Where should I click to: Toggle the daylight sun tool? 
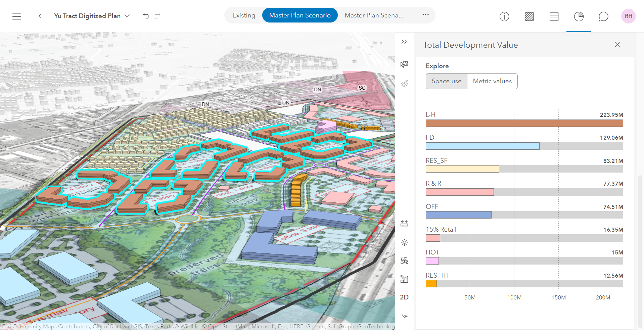click(x=404, y=242)
